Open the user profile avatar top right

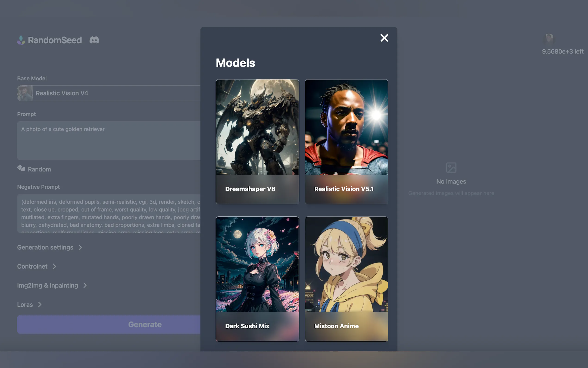[x=549, y=38]
